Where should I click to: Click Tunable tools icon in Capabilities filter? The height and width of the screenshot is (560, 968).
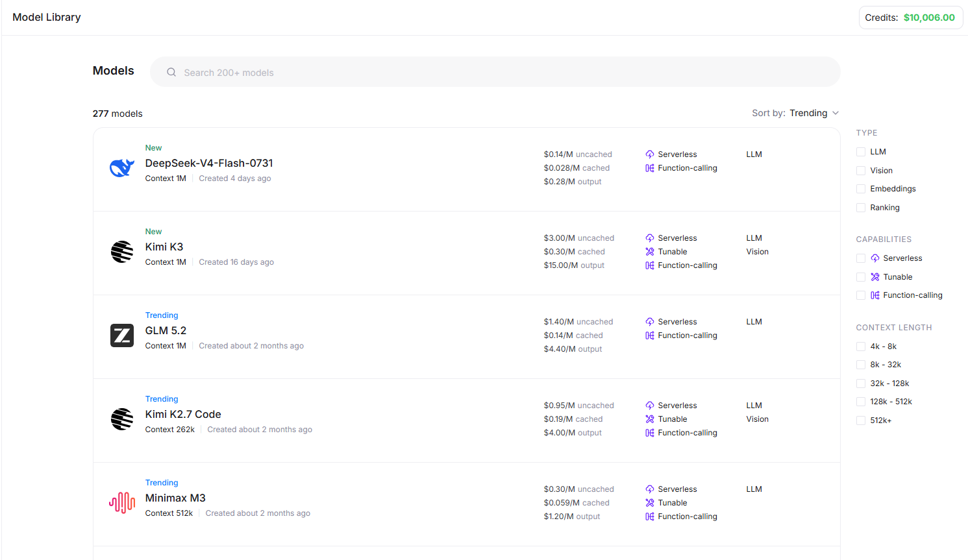(875, 277)
